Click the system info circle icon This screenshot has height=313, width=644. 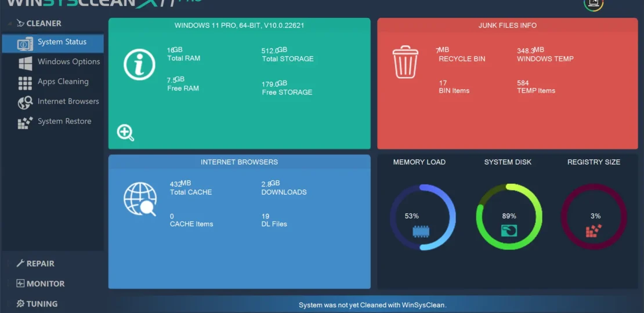tap(139, 64)
